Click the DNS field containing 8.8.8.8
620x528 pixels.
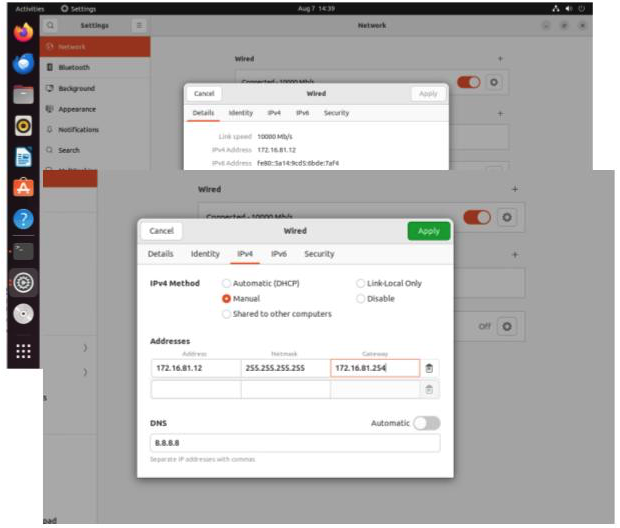point(294,442)
